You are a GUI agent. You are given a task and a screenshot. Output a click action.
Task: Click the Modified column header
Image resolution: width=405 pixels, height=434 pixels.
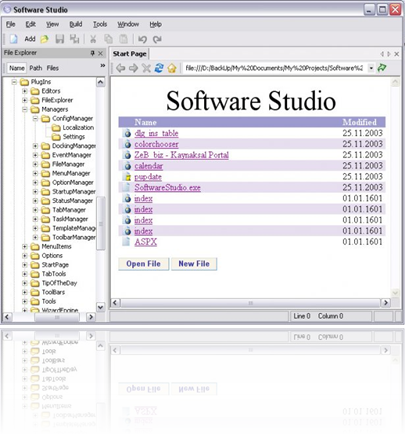[359, 122]
